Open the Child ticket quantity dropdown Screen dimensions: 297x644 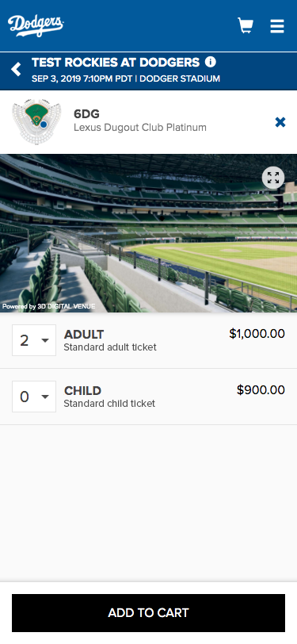[34, 397]
